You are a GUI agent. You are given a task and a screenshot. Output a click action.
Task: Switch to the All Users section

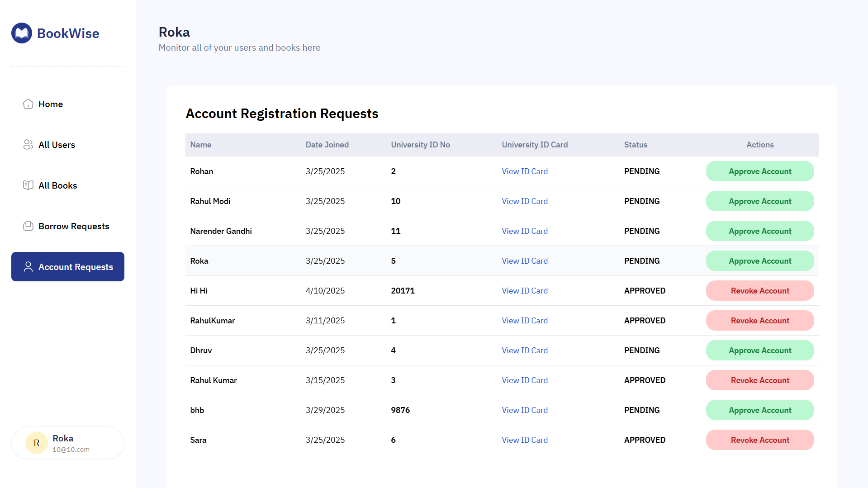[x=57, y=145]
